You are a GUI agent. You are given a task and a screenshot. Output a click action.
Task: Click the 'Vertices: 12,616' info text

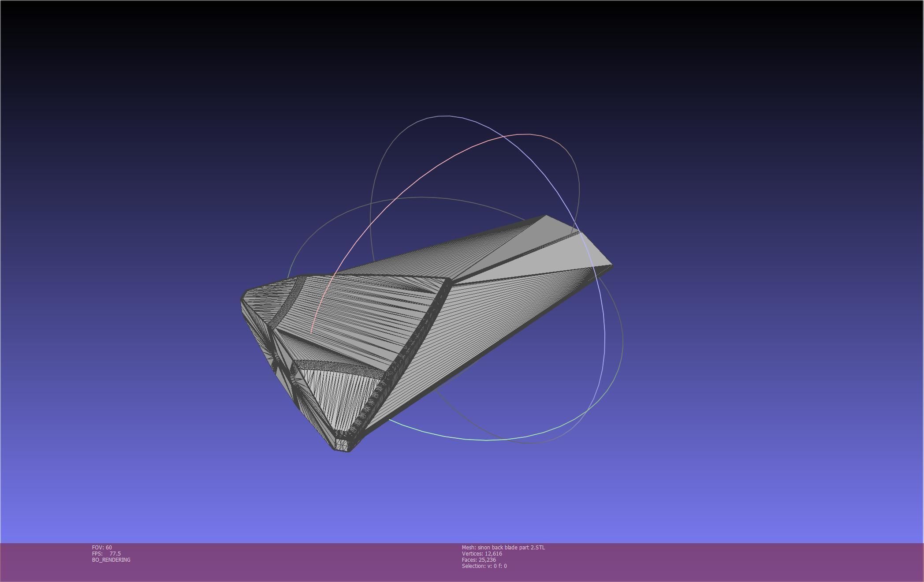[482, 554]
